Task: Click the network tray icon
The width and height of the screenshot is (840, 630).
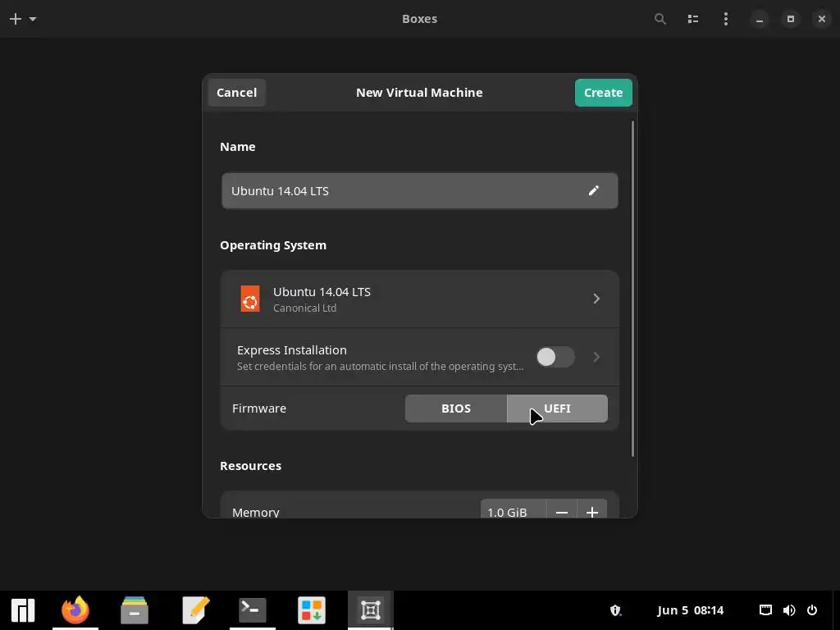Action: click(765, 610)
